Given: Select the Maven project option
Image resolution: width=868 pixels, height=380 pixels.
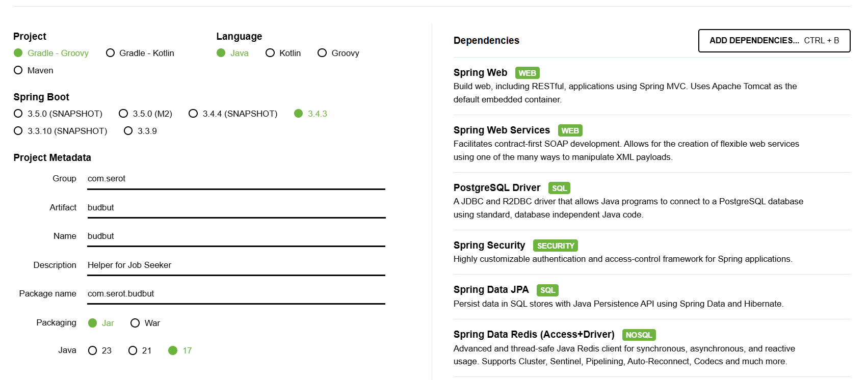Looking at the screenshot, I should 34,70.
